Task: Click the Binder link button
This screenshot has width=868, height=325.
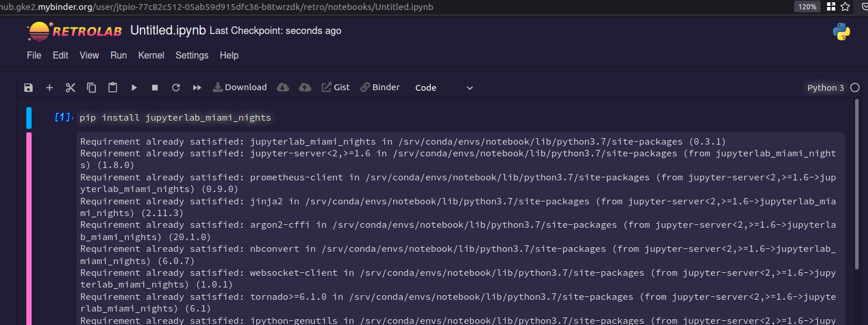Action: tap(380, 87)
